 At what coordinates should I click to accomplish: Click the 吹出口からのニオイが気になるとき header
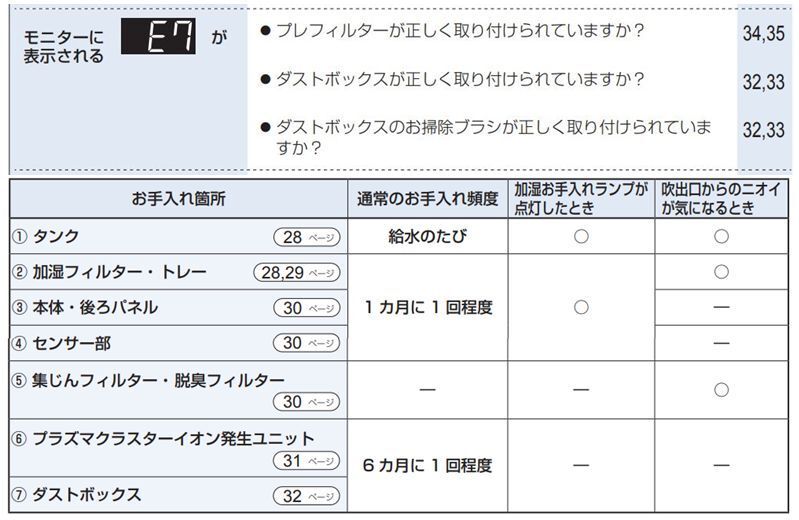[721, 199]
